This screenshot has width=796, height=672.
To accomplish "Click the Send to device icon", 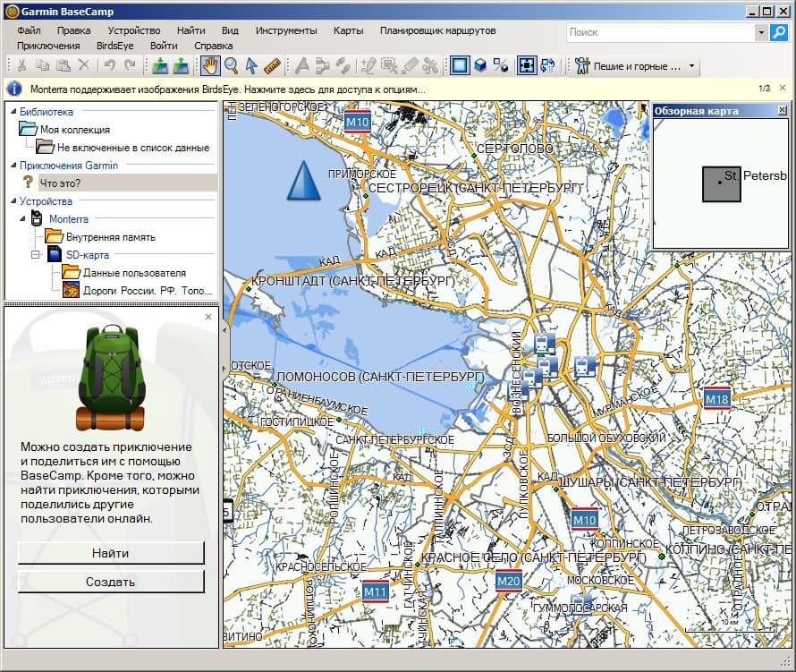I will [x=160, y=65].
